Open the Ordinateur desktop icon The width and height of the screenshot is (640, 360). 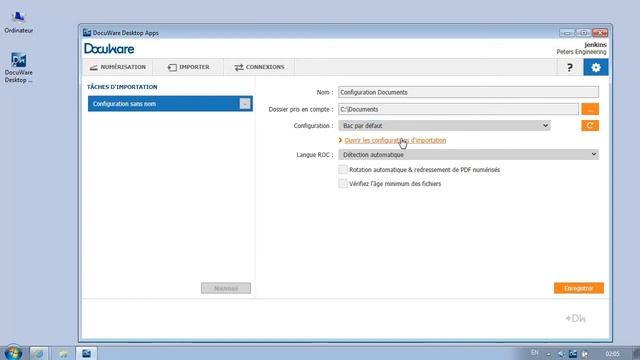(x=18, y=22)
